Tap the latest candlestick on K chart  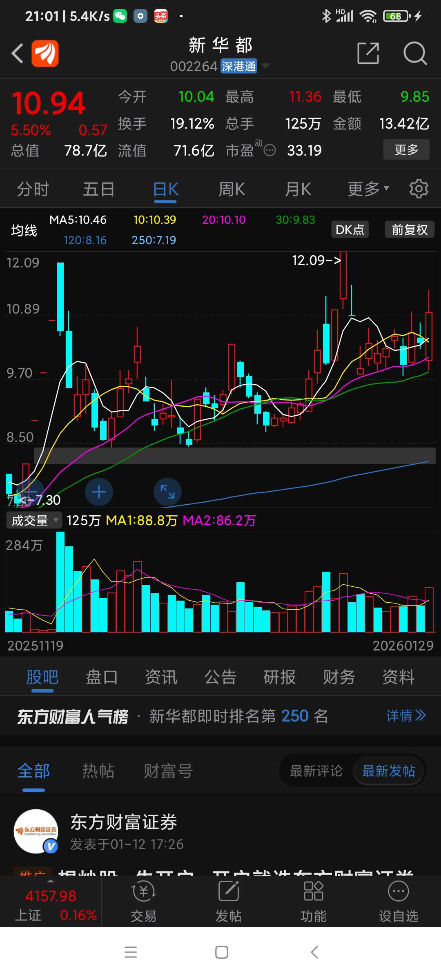pyautogui.click(x=429, y=336)
